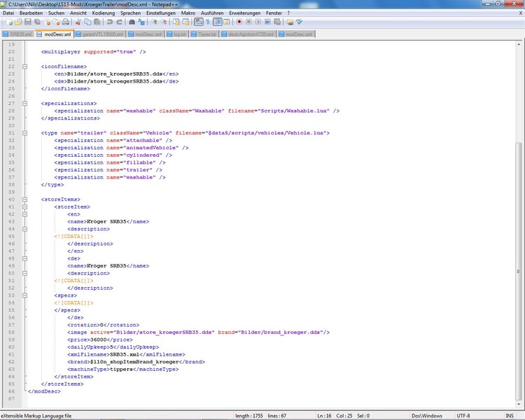This screenshot has width=525, height=420.
Task: Open the Ansicht menu
Action: (x=78, y=13)
